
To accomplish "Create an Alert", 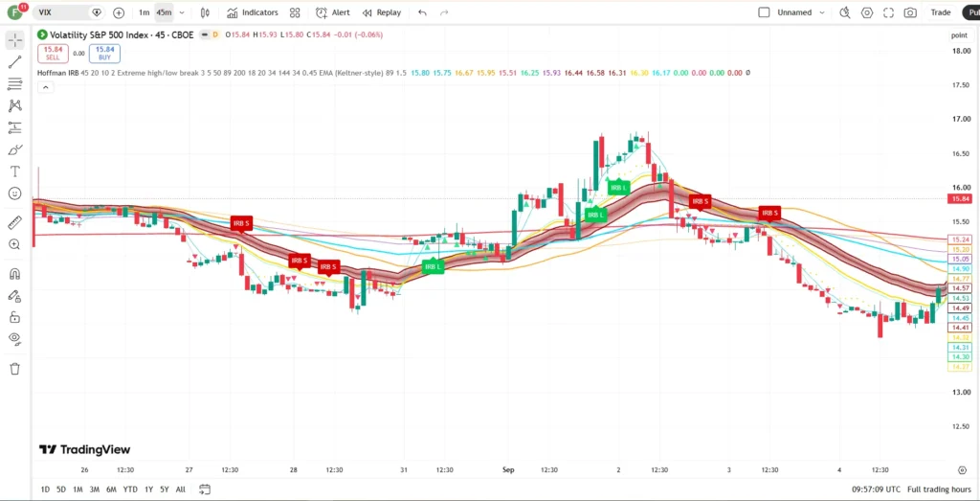I will point(333,12).
